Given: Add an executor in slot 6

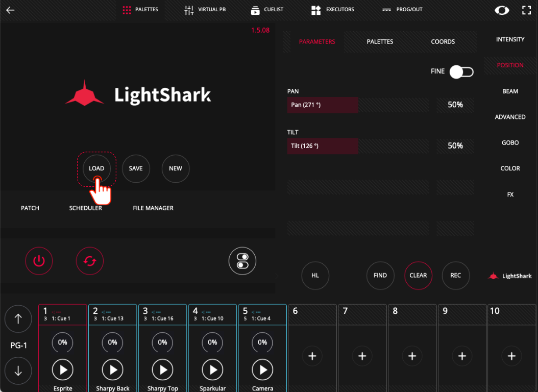Looking at the screenshot, I should pyautogui.click(x=312, y=356).
